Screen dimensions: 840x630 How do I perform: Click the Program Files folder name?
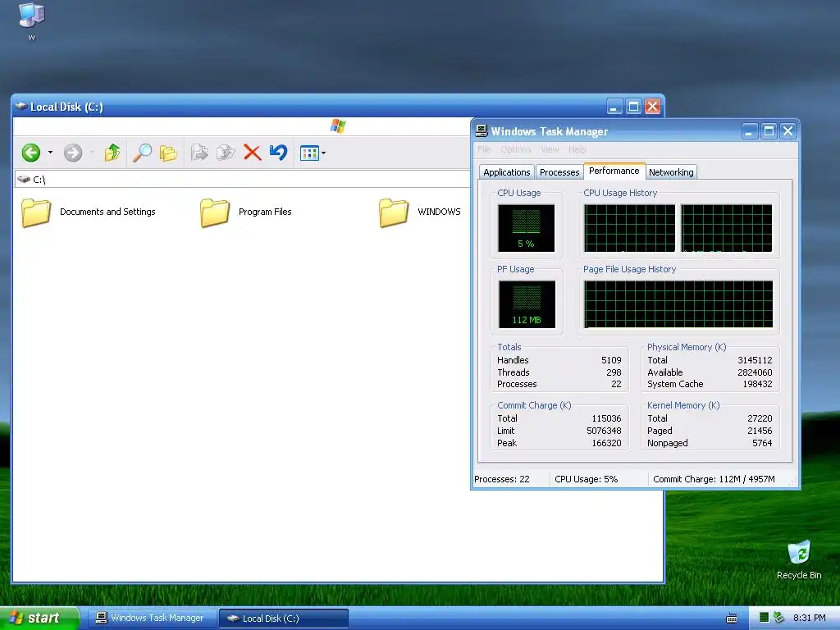point(265,212)
